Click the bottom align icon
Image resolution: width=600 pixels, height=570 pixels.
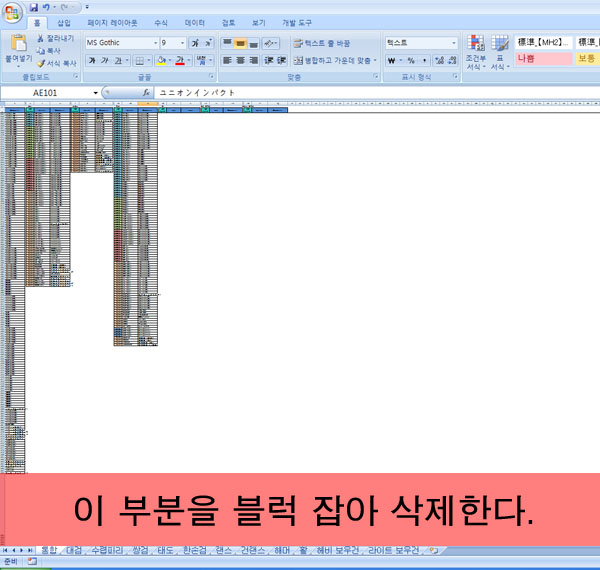pyautogui.click(x=253, y=43)
